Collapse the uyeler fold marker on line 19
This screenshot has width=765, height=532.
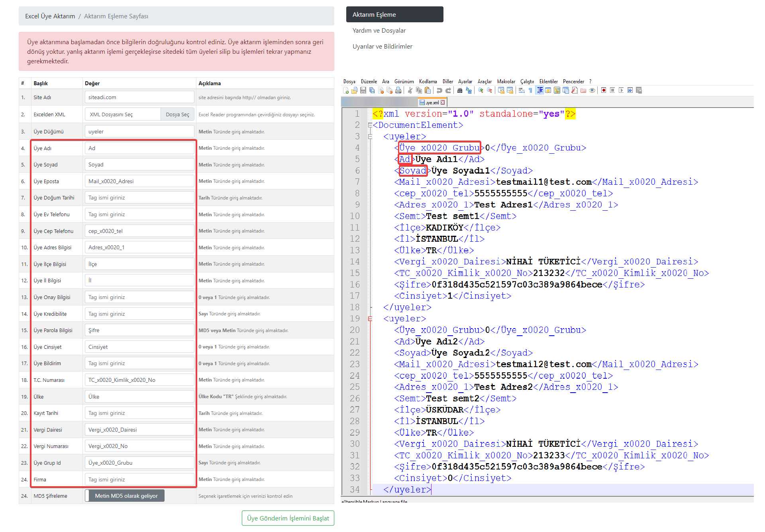[370, 319]
